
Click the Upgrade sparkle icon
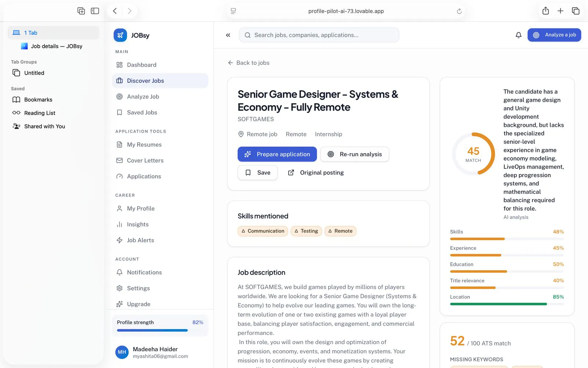119,304
